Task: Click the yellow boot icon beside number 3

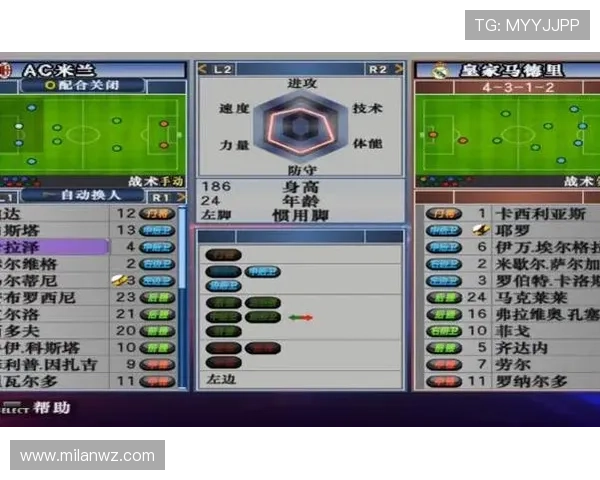Action: (x=118, y=281)
